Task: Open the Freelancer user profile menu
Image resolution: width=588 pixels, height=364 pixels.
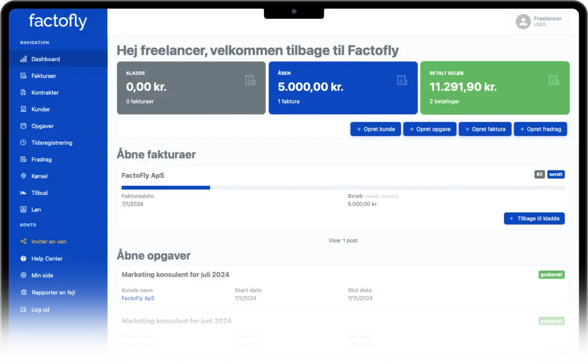Action: coord(541,21)
